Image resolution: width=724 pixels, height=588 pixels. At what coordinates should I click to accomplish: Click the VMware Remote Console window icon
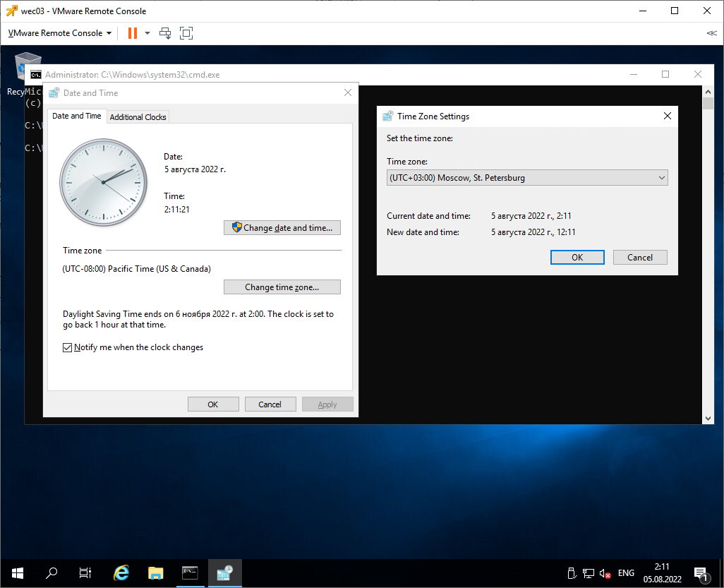(x=11, y=11)
